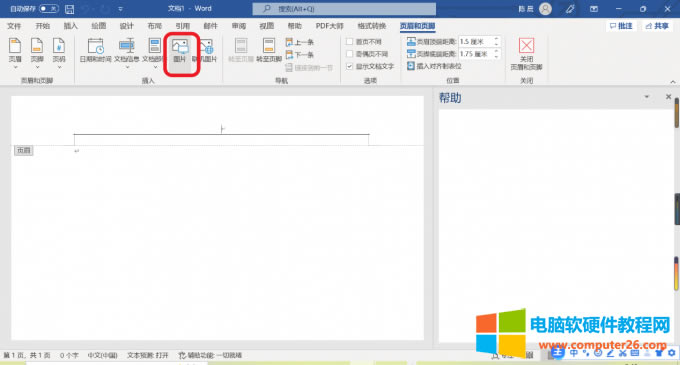The width and height of the screenshot is (680, 365).
Task: Click the header top distance value field
Action: 476,42
